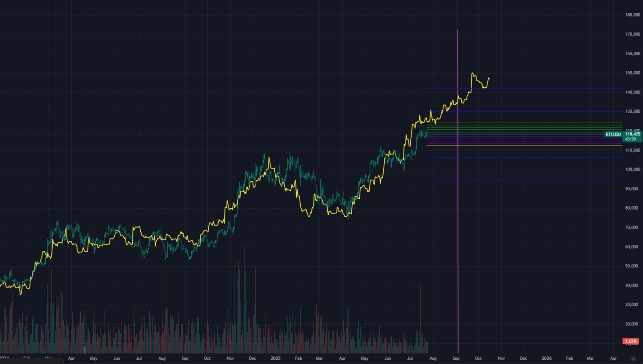Click the 160,000 price scale label
Viewport: 643px width, 364px height.
[633, 53]
